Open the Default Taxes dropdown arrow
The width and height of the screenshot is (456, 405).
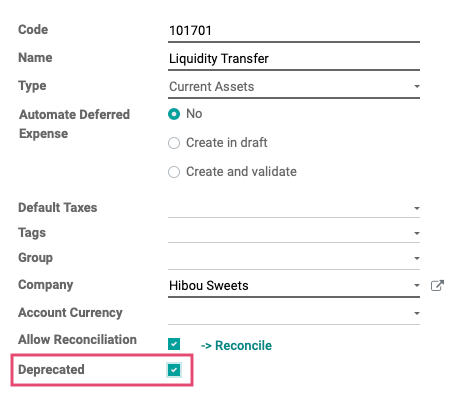417,208
